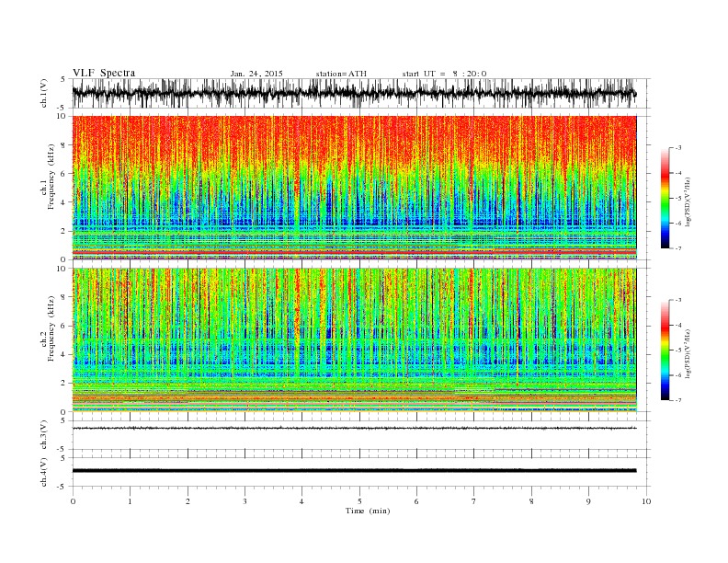728x563 pixels.
Task: Click the "ch.3(V)" axis label
Action: pyautogui.click(x=44, y=435)
